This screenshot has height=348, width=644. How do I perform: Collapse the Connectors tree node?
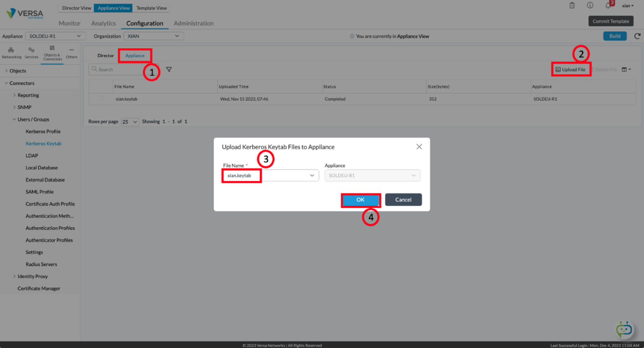6,83
